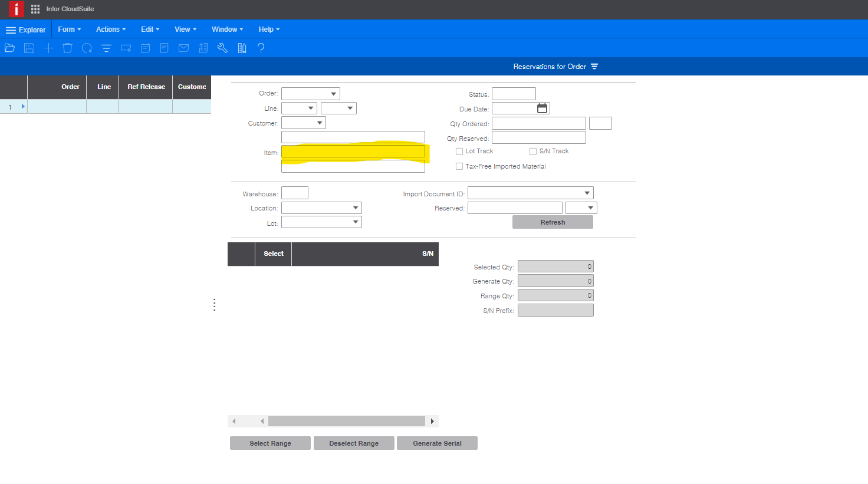
Task: Open the Import Document ID dropdown
Action: click(x=587, y=193)
